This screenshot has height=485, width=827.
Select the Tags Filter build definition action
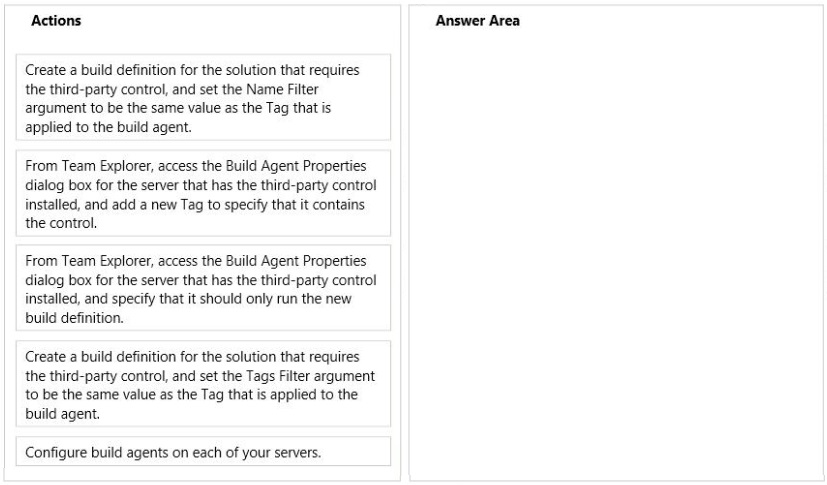(x=203, y=384)
